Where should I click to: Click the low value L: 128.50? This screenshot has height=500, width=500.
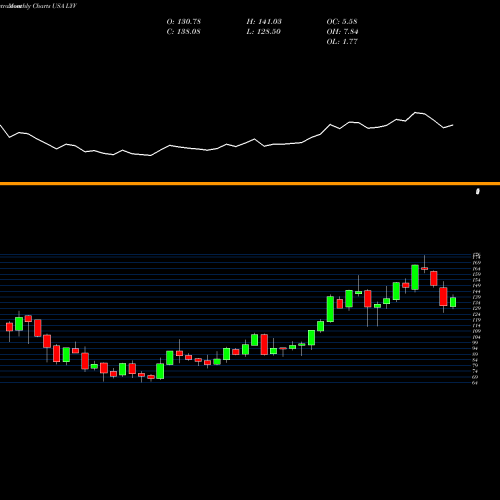pos(264,32)
